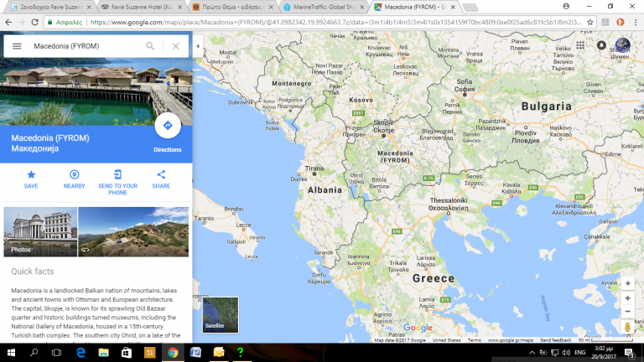Show hidden system tray icons
Image resolution: width=644 pixels, height=362 pixels.
click(532, 353)
